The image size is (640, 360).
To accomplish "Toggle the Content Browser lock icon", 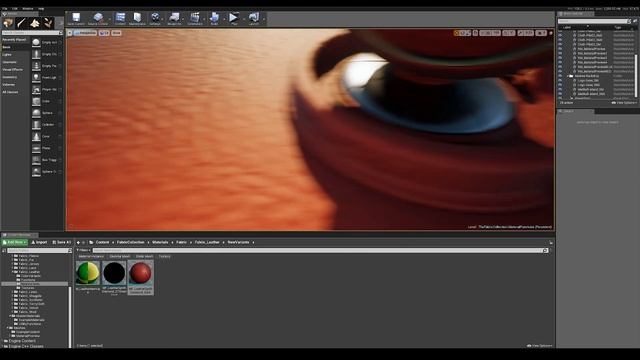I will (x=551, y=242).
